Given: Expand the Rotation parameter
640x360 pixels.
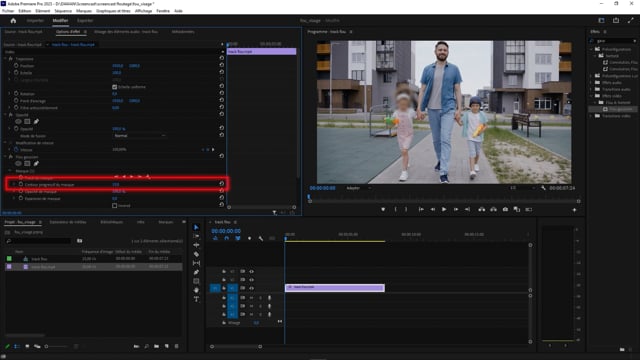Looking at the screenshot, I should click(10, 93).
